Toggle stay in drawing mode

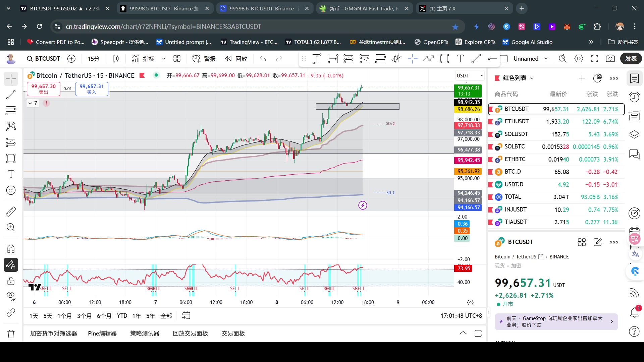pyautogui.click(x=11, y=265)
